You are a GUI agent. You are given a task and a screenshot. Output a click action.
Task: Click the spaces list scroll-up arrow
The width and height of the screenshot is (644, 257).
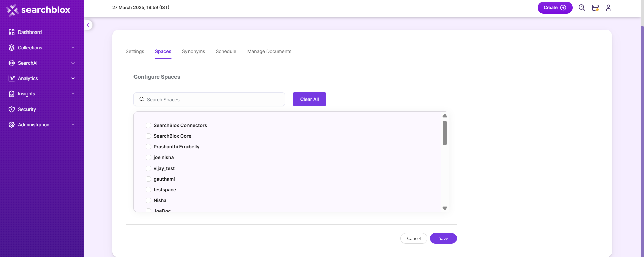coord(445,116)
